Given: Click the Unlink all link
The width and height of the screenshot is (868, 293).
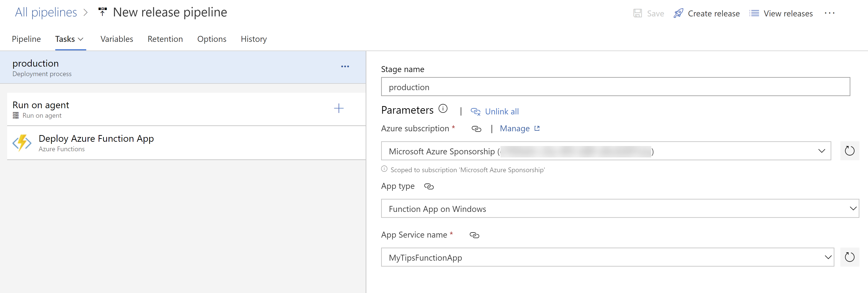Looking at the screenshot, I should point(502,111).
